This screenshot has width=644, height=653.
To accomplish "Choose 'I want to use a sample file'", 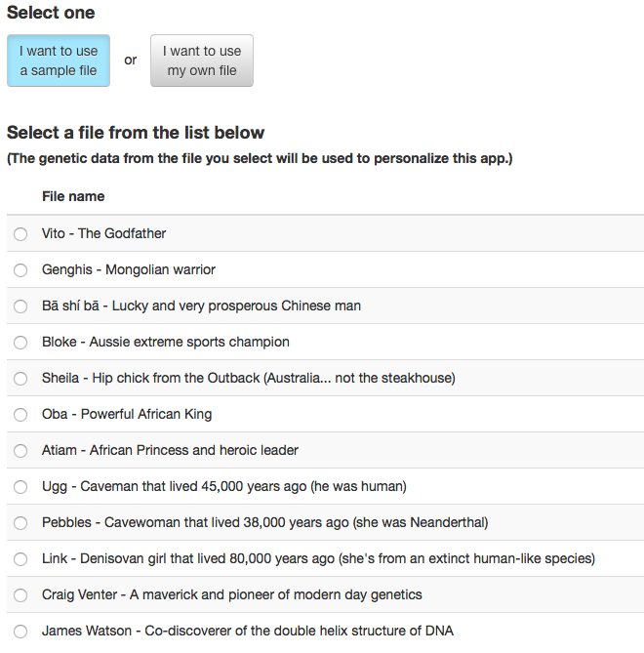I will (59, 61).
